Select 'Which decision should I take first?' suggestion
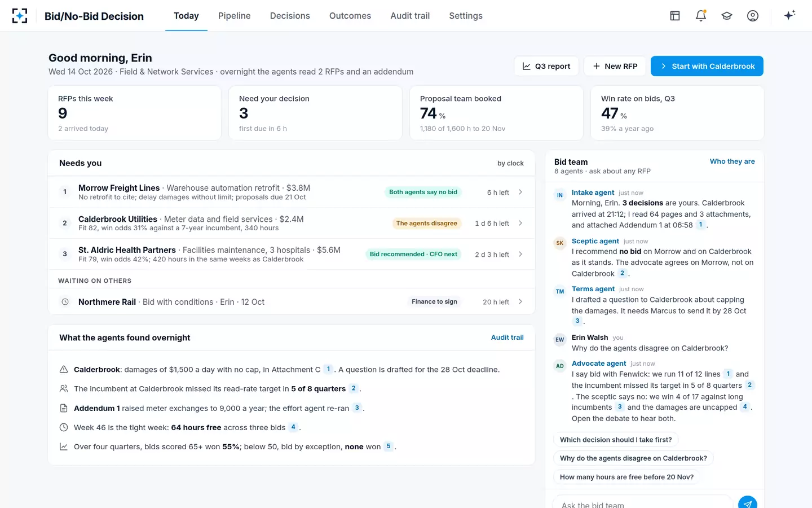 click(616, 440)
